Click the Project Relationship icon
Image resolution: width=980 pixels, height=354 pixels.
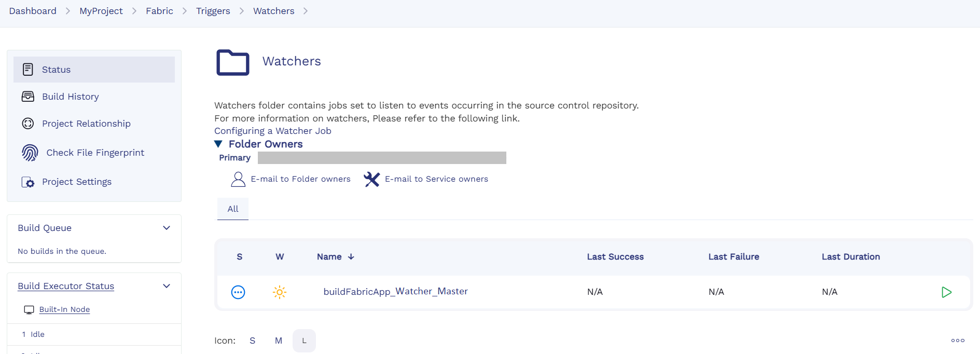coord(28,124)
